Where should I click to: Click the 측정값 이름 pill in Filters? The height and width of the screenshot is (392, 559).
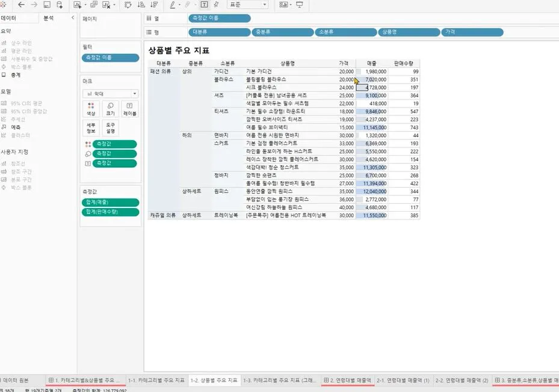point(111,58)
